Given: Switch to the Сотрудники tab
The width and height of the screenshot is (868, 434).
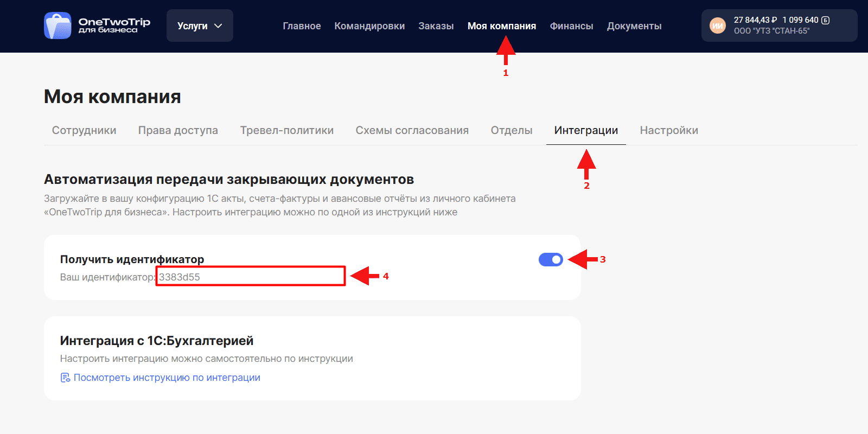Looking at the screenshot, I should pyautogui.click(x=84, y=130).
